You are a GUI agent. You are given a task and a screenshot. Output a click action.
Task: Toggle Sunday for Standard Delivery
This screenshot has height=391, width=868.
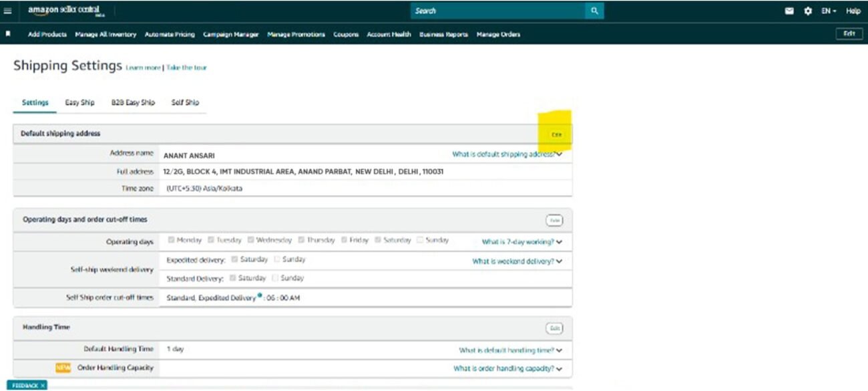click(x=276, y=278)
